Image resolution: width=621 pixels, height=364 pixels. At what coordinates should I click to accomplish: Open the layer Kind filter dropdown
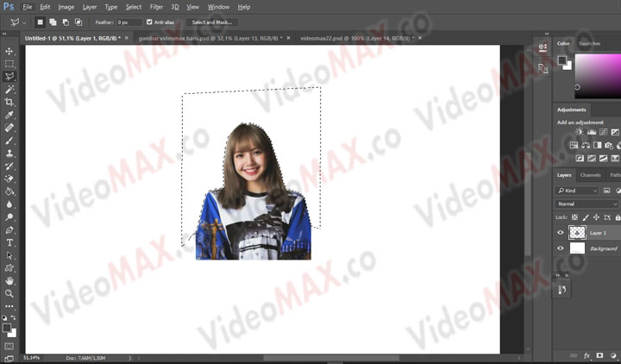tap(577, 191)
